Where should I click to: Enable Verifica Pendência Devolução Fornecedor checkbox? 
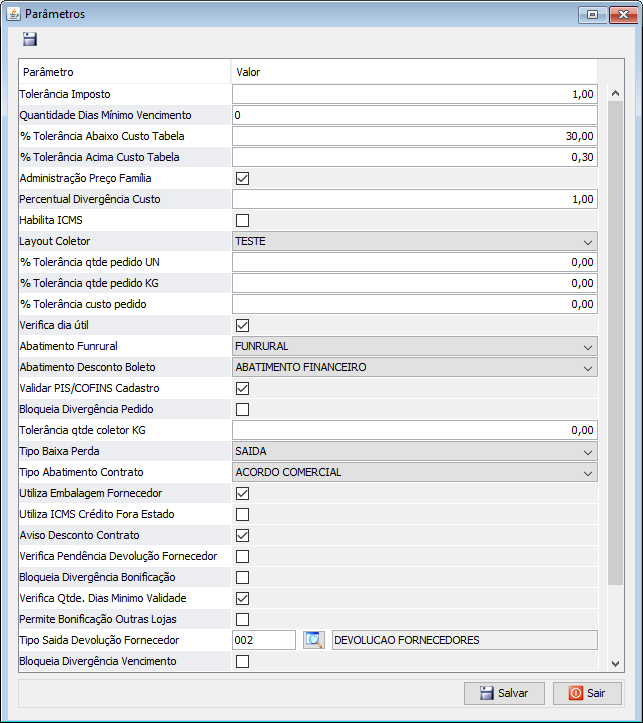[242, 557]
